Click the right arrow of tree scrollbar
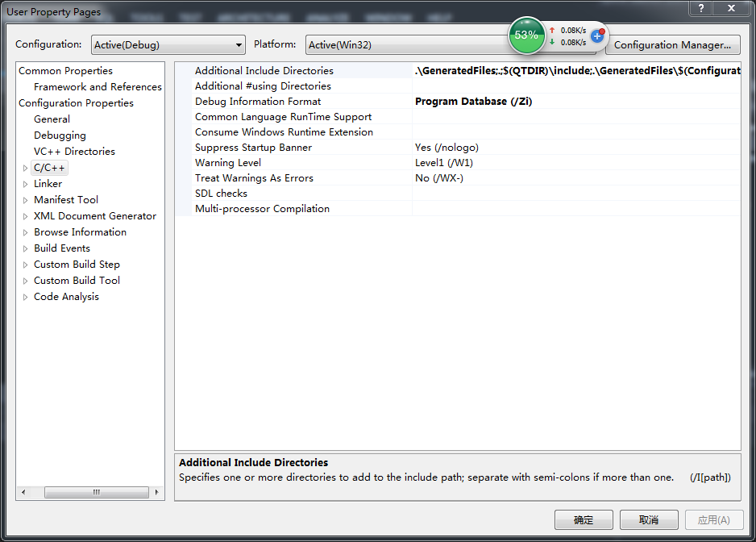The width and height of the screenshot is (756, 542). [x=156, y=492]
